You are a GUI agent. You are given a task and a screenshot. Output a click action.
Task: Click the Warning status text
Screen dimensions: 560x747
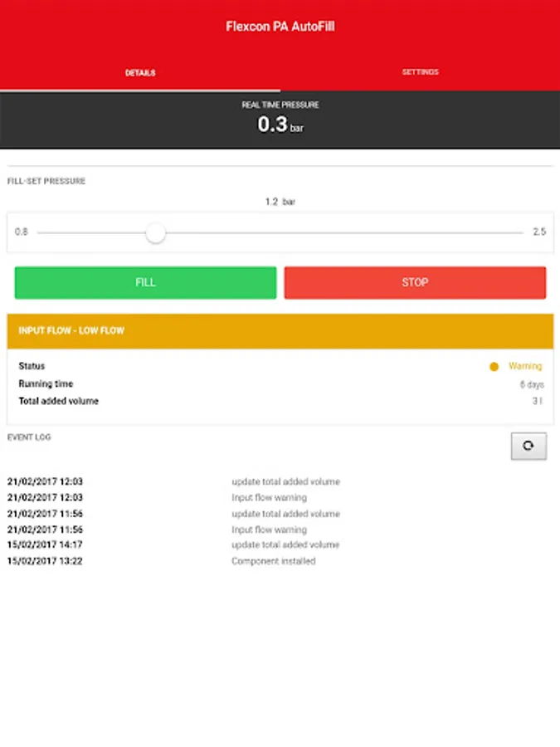525,366
